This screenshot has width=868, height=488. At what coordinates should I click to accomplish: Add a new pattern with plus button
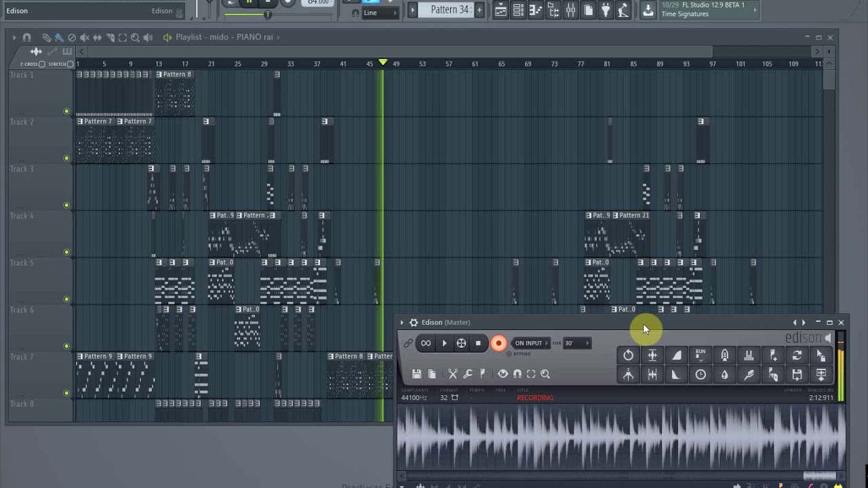pos(479,9)
